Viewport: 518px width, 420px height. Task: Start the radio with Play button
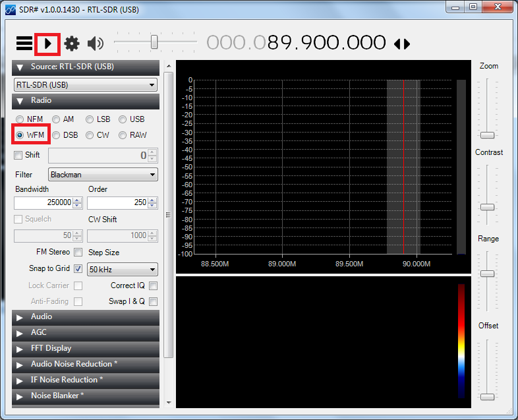(x=48, y=44)
